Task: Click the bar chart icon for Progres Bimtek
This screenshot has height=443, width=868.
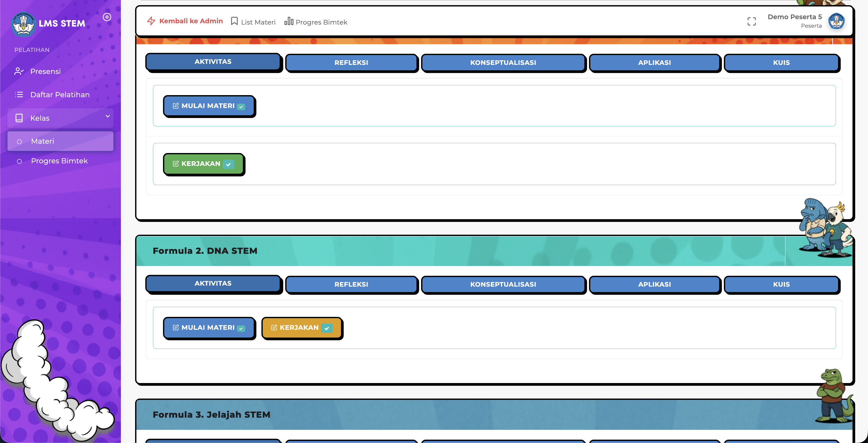Action: tap(289, 21)
